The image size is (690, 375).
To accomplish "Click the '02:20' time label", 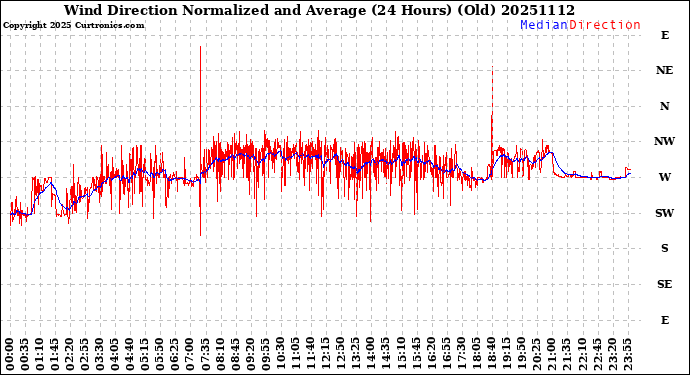I will pos(70,355).
